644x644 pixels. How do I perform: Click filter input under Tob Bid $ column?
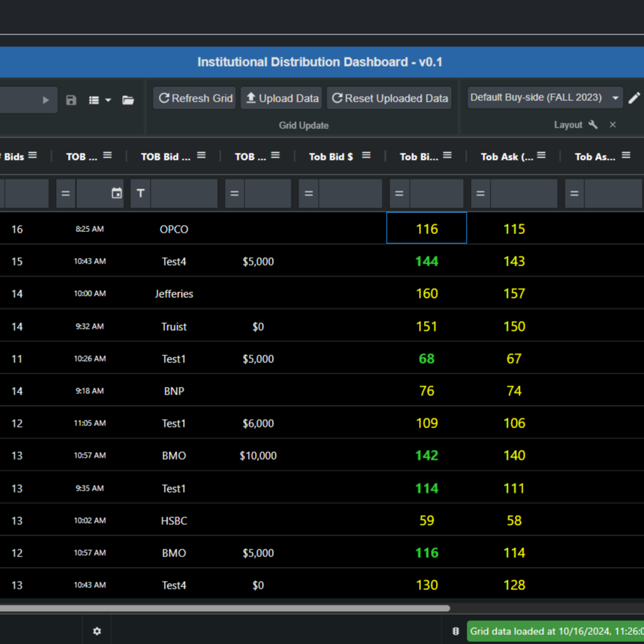click(x=350, y=193)
